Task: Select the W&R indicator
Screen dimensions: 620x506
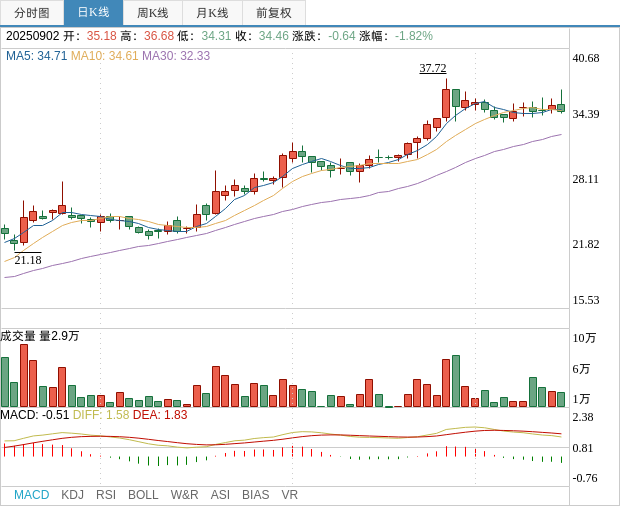Action: 184,495
